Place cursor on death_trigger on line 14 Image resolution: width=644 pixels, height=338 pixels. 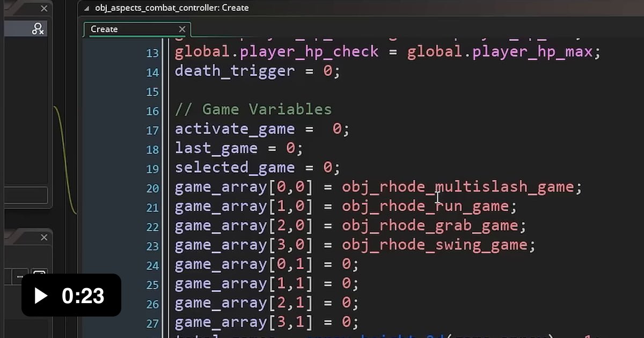235,71
